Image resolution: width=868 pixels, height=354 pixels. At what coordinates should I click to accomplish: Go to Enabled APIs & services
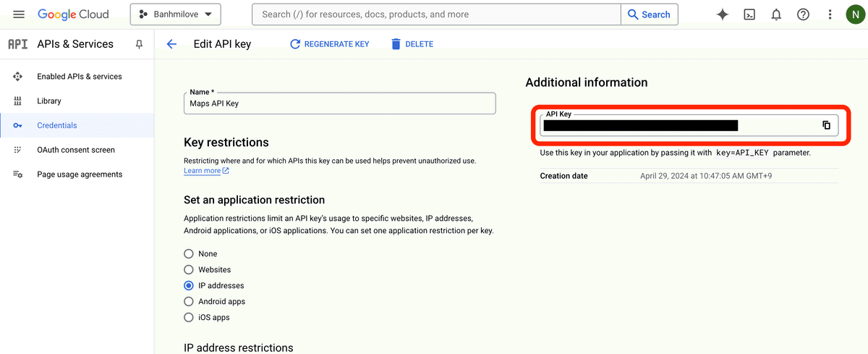(x=79, y=77)
